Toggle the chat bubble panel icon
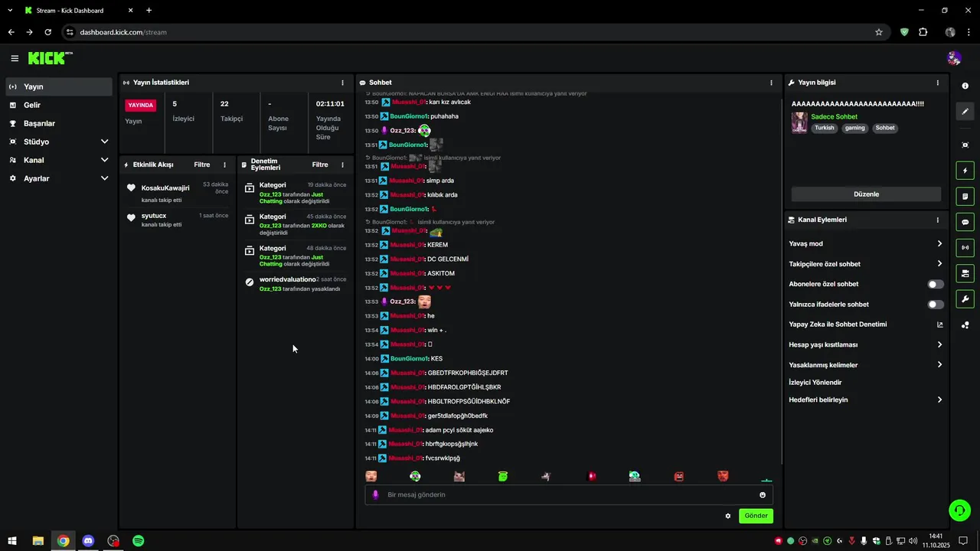The image size is (980, 551). pyautogui.click(x=965, y=222)
